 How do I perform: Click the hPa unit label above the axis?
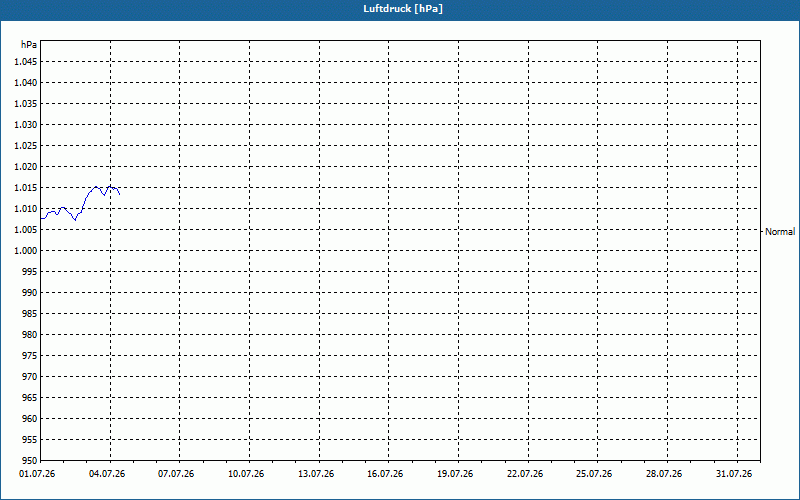pyautogui.click(x=29, y=45)
